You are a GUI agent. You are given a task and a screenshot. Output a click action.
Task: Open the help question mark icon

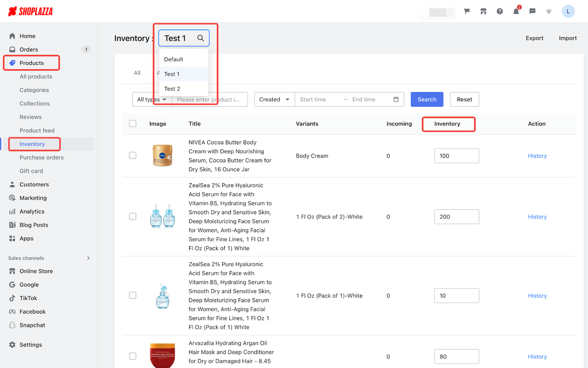click(x=500, y=11)
